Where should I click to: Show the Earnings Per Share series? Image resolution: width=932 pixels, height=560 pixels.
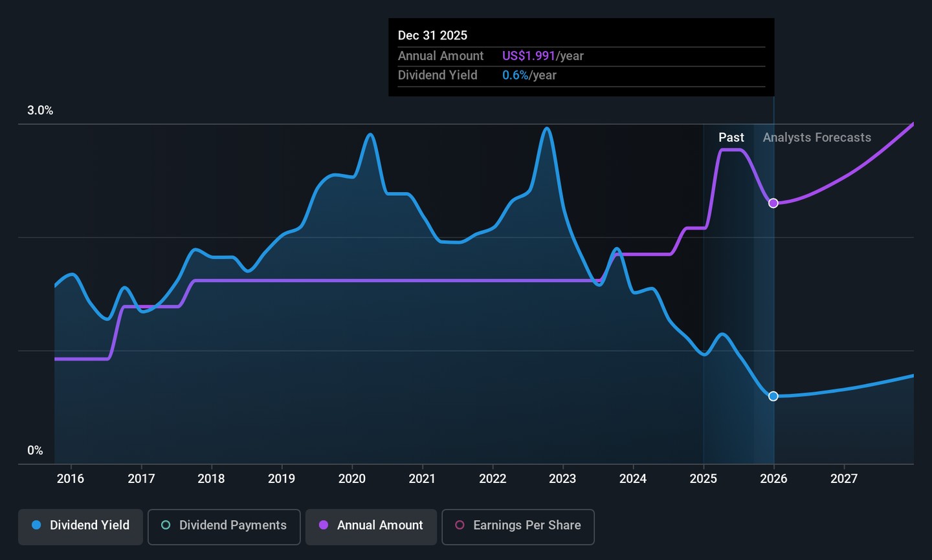click(x=518, y=526)
